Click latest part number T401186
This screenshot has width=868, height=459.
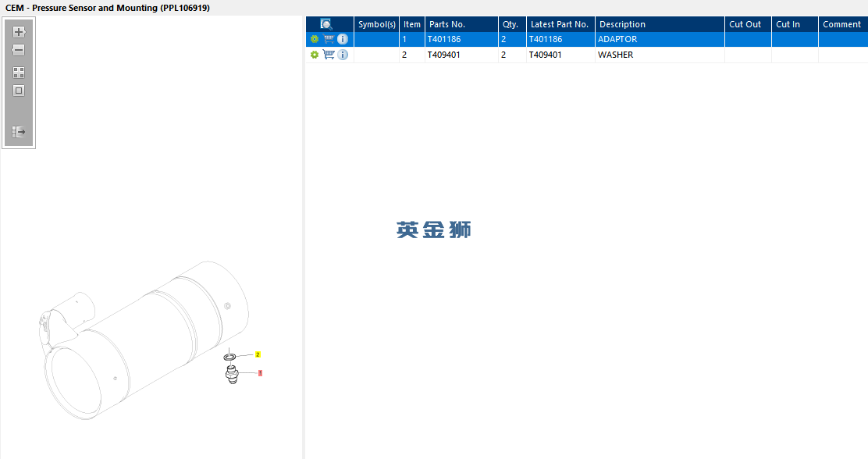tap(560, 39)
